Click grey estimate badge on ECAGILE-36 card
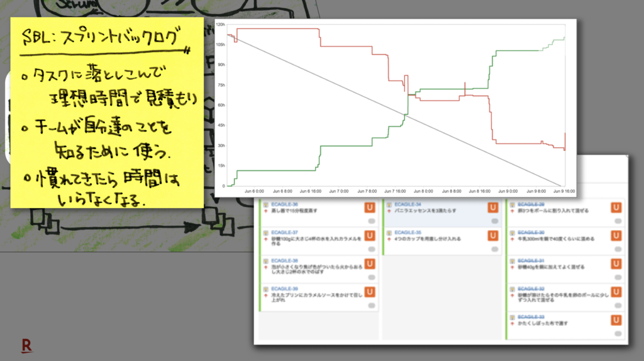This screenshot has height=361, width=644. (x=371, y=221)
